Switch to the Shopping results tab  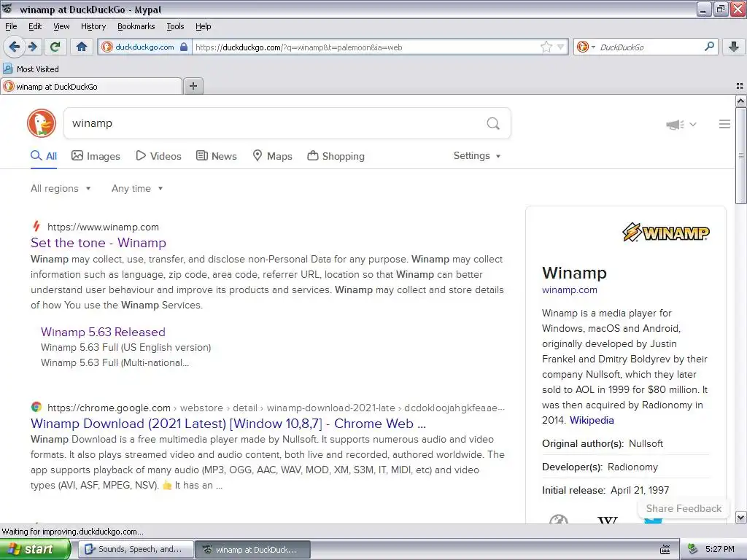point(336,156)
